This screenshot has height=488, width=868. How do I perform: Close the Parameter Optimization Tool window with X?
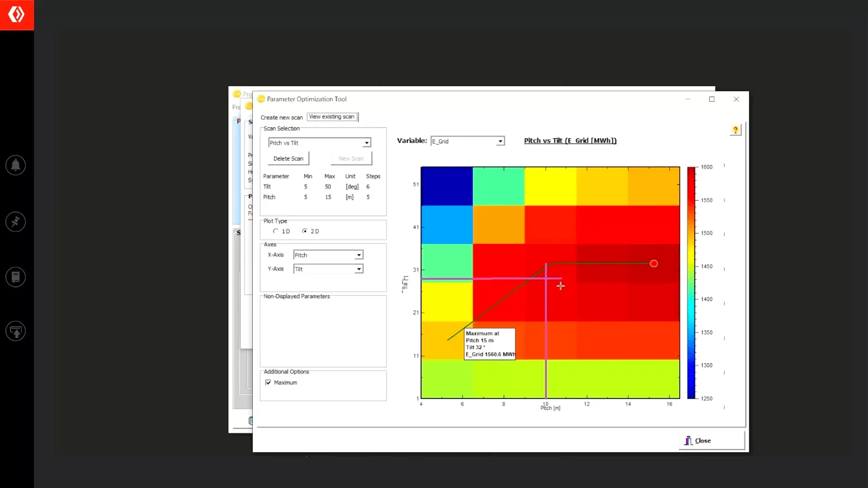(x=736, y=99)
